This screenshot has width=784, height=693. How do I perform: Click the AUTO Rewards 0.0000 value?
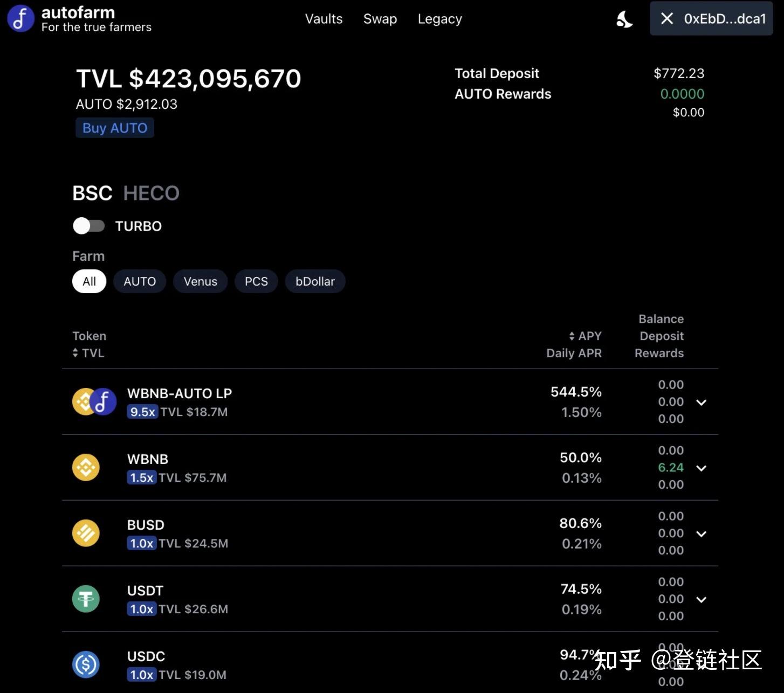coord(682,94)
